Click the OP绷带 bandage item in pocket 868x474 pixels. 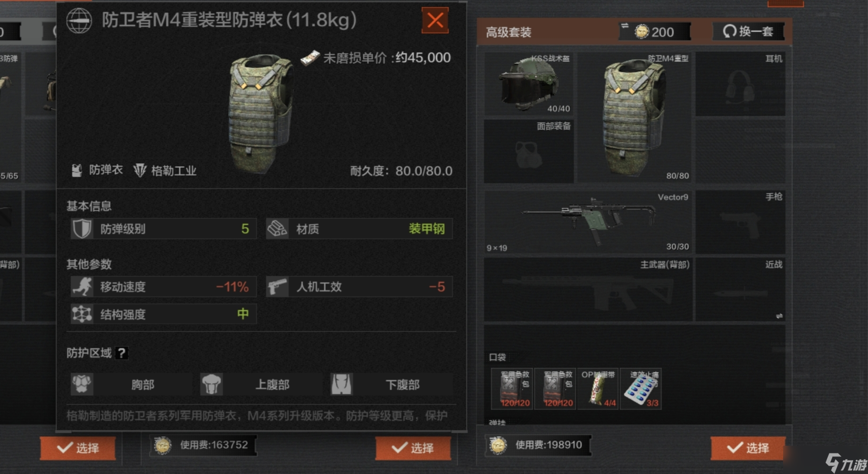(x=598, y=389)
